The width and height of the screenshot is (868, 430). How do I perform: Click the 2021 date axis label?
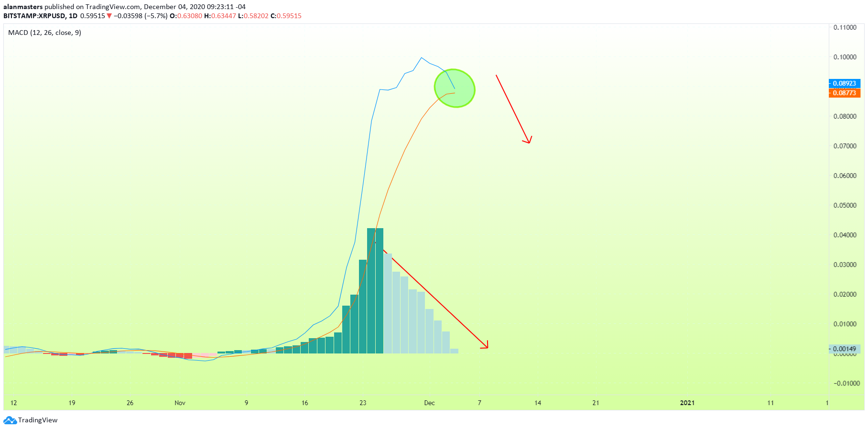tap(687, 403)
